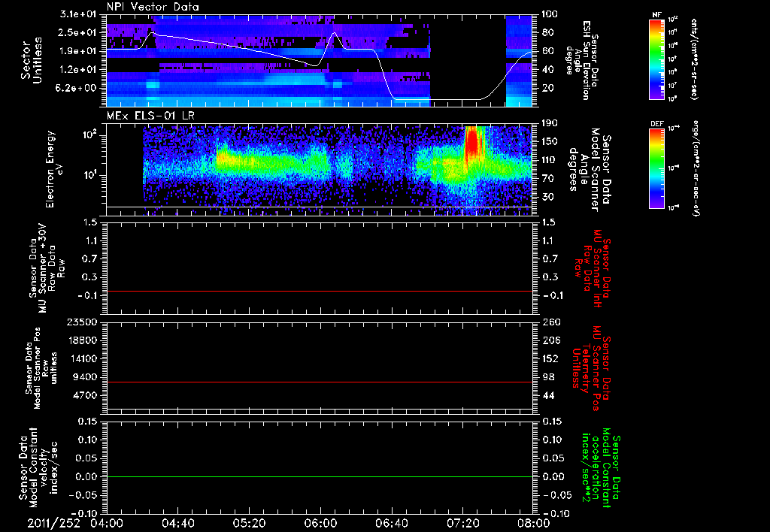Click the 98 telemetry tick label
Viewport: 770px width, 532px height.
click(547, 377)
